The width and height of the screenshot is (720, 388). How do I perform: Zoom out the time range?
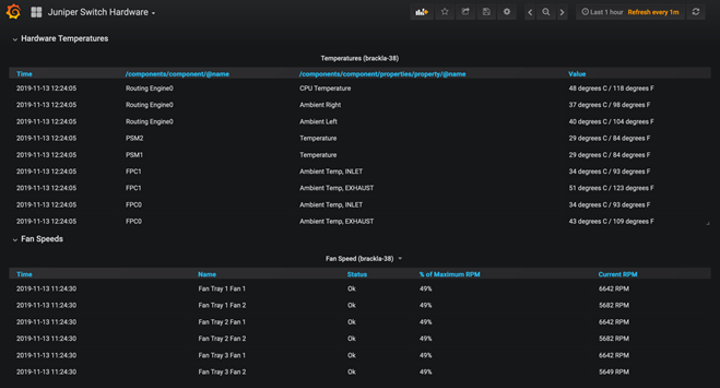point(546,12)
